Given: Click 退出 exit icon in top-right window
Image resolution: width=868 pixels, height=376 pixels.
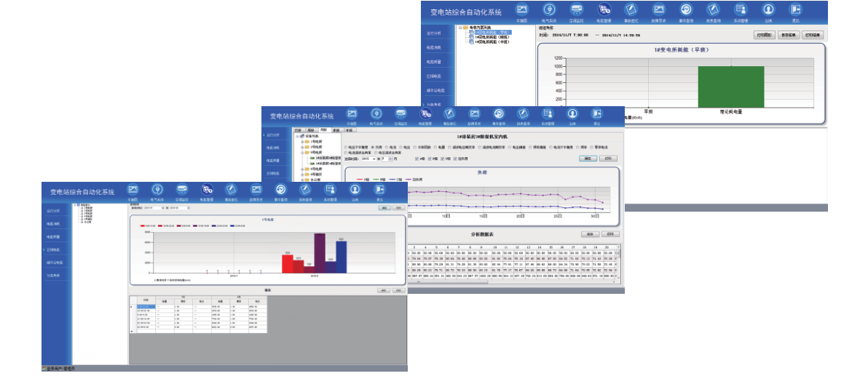Looking at the screenshot, I should tap(796, 9).
